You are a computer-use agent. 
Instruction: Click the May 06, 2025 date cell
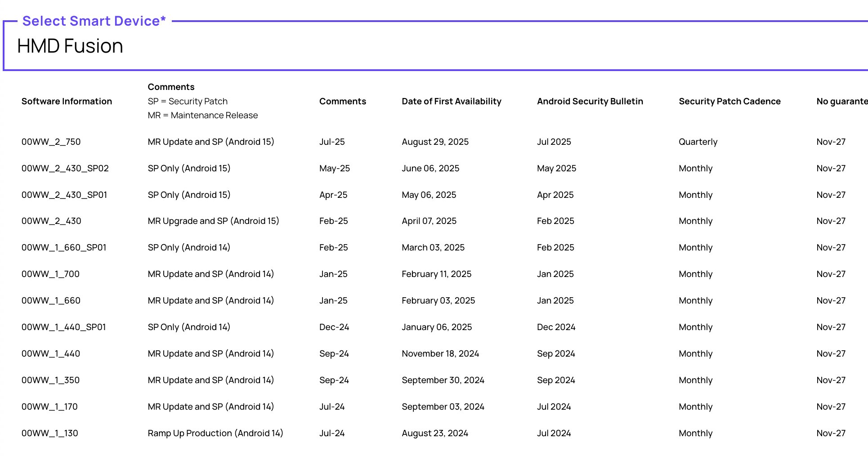[x=429, y=195]
